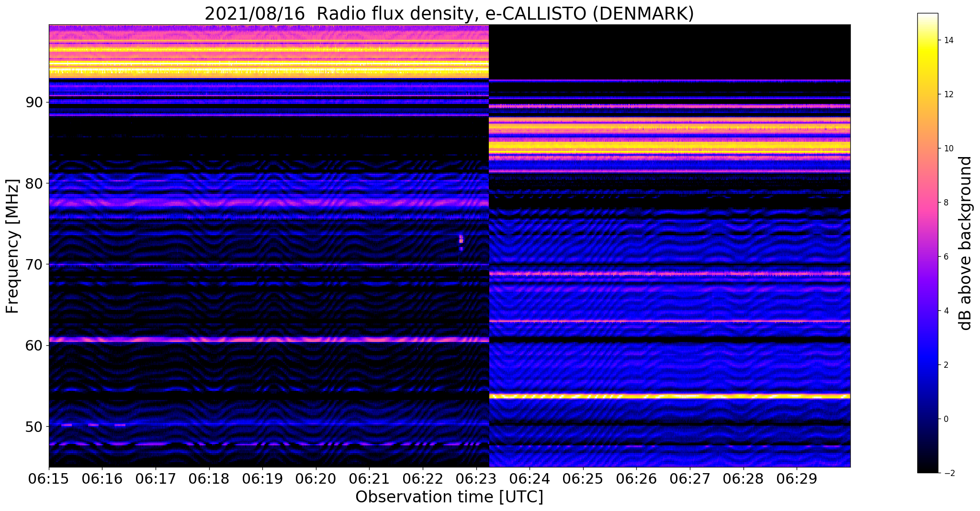Click the 06:23 time tick label
The height and width of the screenshot is (511, 980).
pos(476,478)
